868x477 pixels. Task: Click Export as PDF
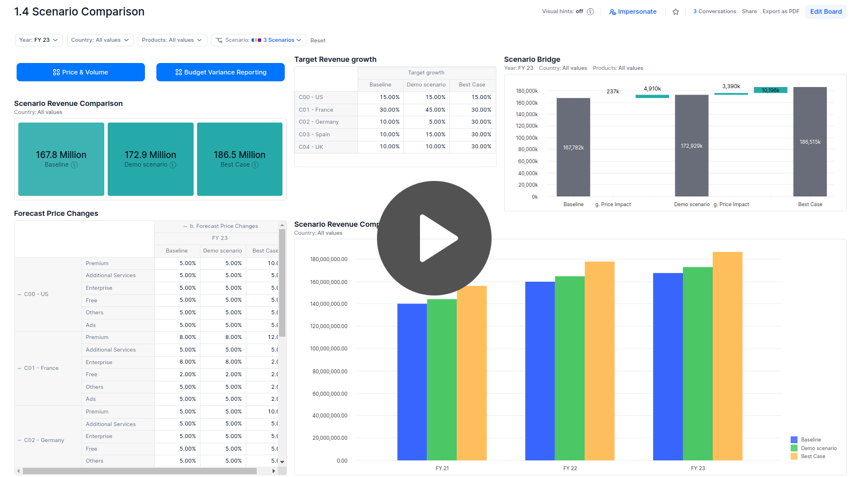[x=781, y=11]
